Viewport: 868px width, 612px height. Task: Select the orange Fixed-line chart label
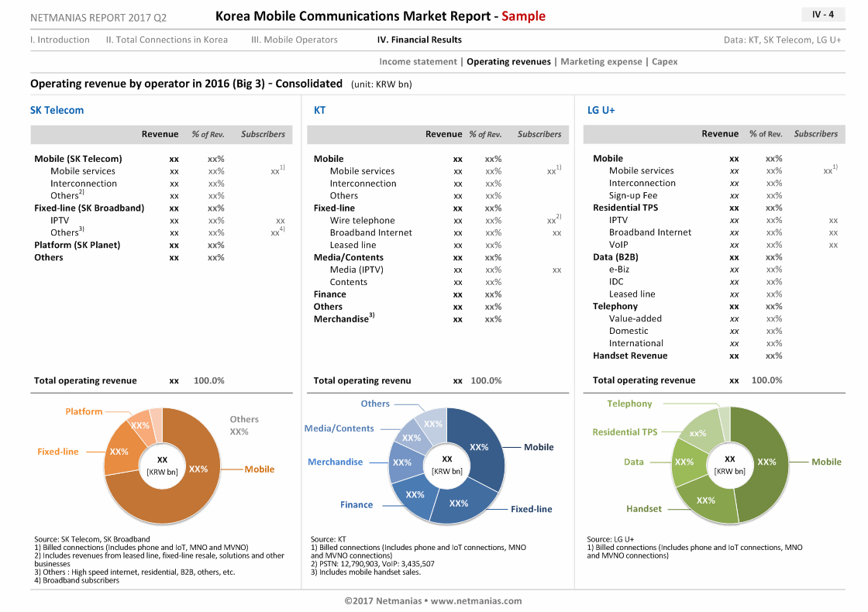(x=58, y=452)
